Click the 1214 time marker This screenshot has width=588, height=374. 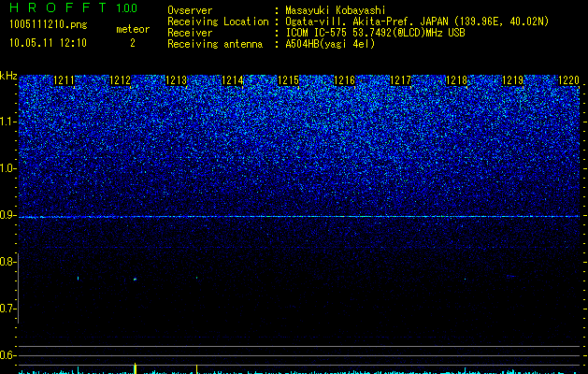point(233,80)
